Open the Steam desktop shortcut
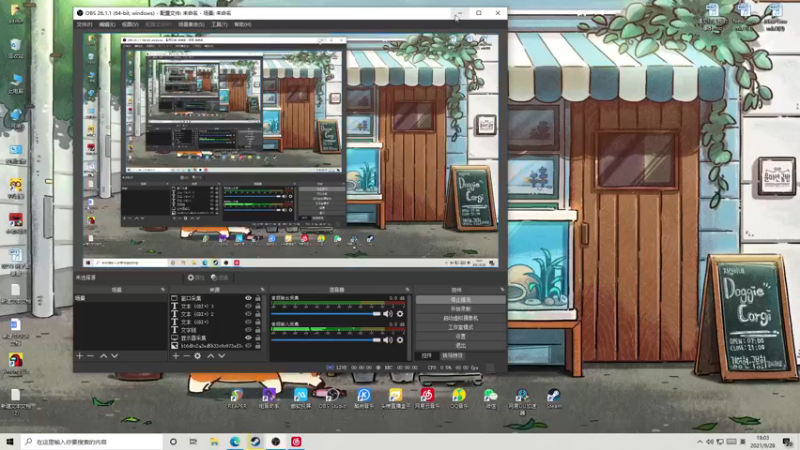 554,398
